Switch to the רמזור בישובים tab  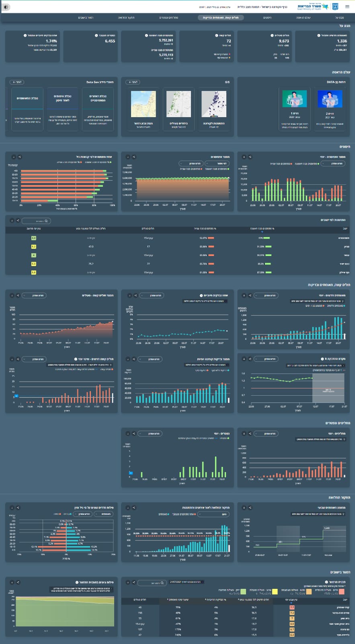(86, 18)
